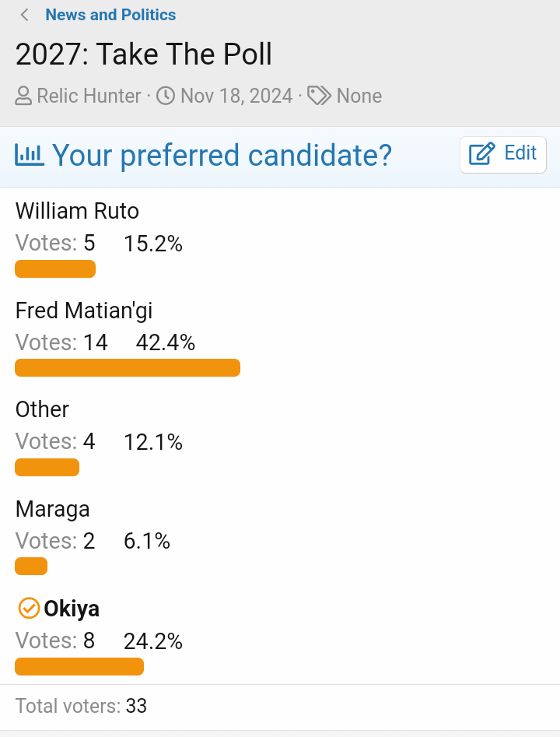Viewport: 560px width, 737px height.
Task: Click the Total voters 33 count
Action: coord(136,706)
